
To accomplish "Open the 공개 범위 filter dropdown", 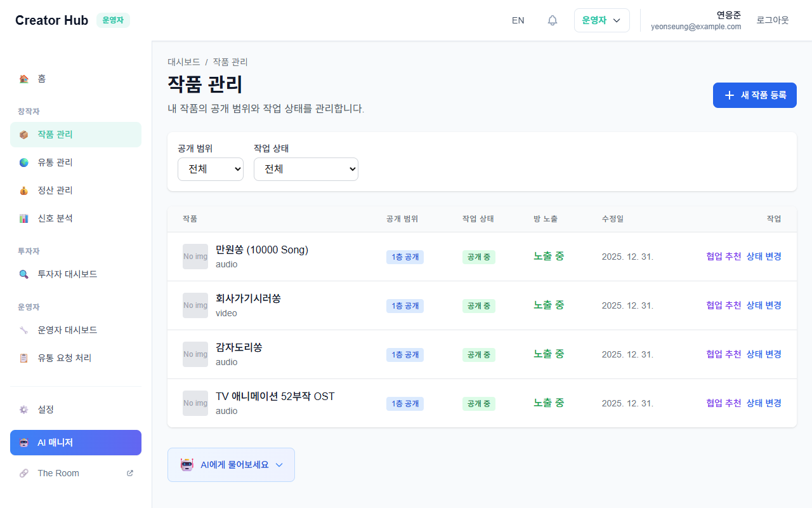I will 211,169.
